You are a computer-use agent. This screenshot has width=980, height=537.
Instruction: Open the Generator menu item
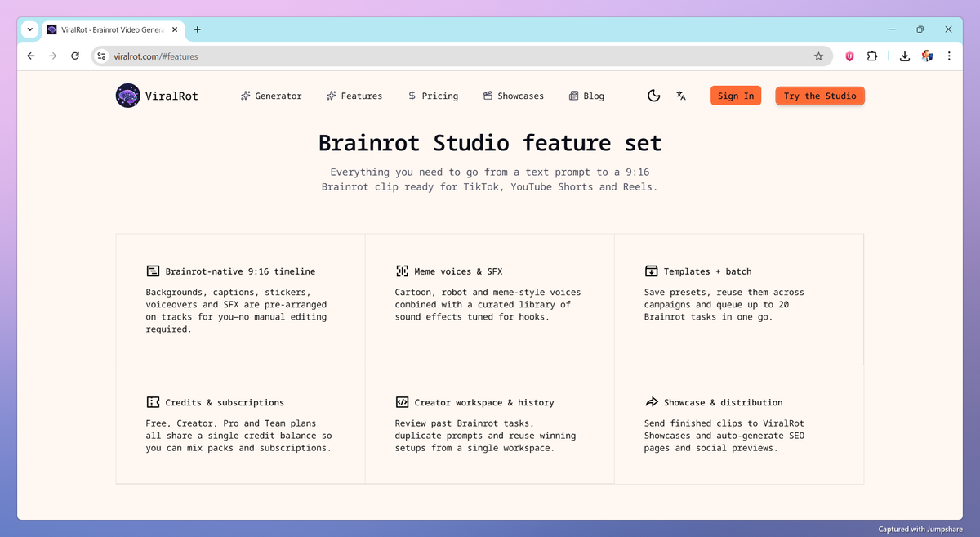click(271, 96)
